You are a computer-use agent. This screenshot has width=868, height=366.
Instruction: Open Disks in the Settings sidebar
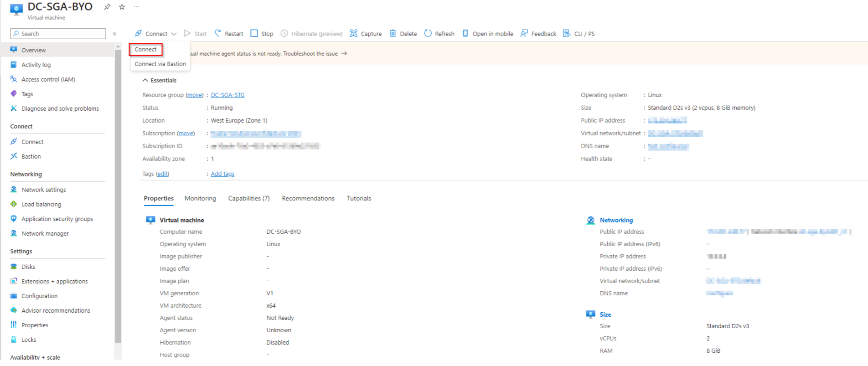(x=28, y=267)
